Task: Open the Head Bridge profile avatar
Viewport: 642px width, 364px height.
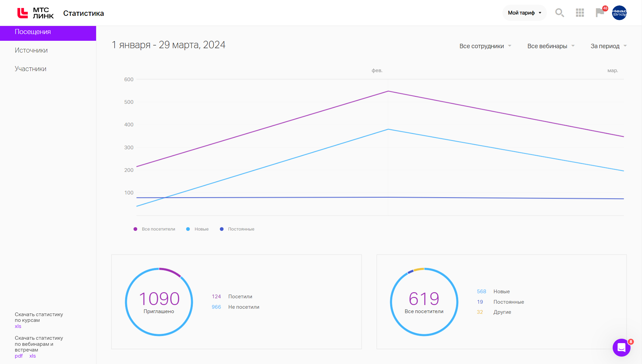Action: coord(619,13)
